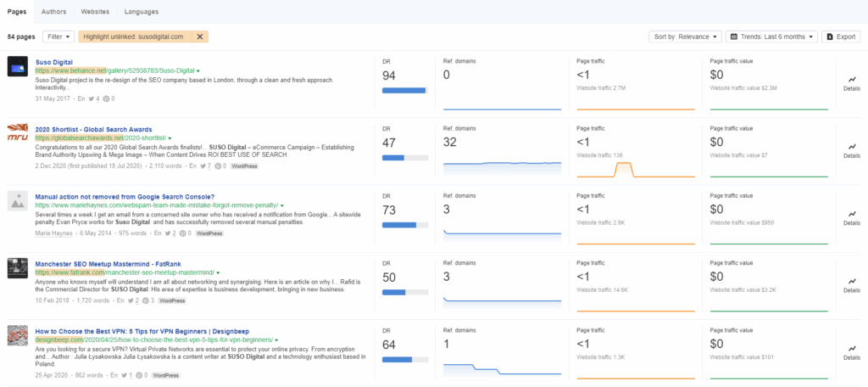Click Twitter count on 2020 Shortlist row

tap(209, 165)
